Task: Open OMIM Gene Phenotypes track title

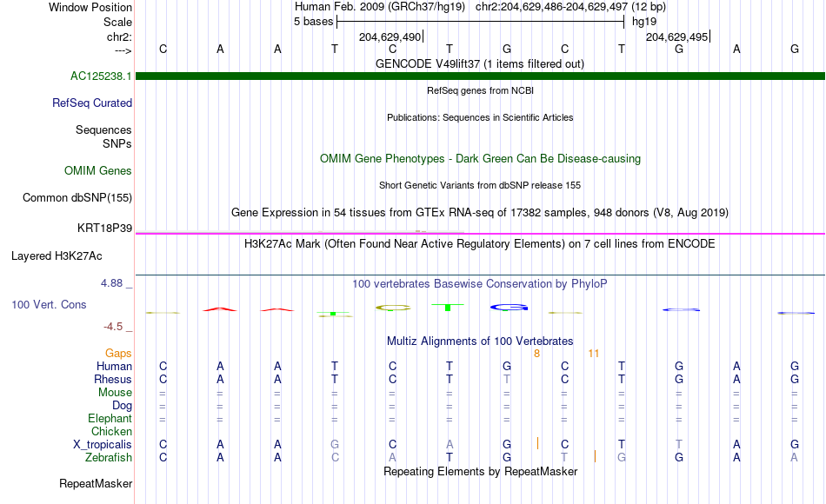Action: tap(480, 158)
